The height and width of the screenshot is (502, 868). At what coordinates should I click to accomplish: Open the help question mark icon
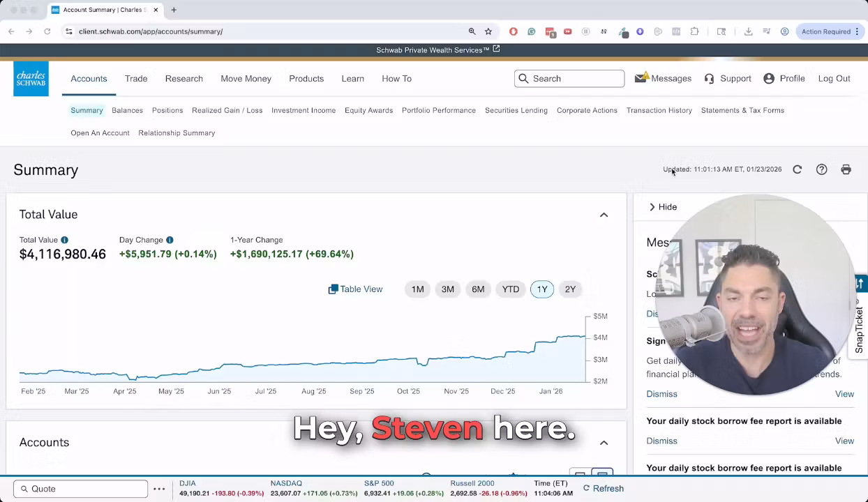pos(821,169)
